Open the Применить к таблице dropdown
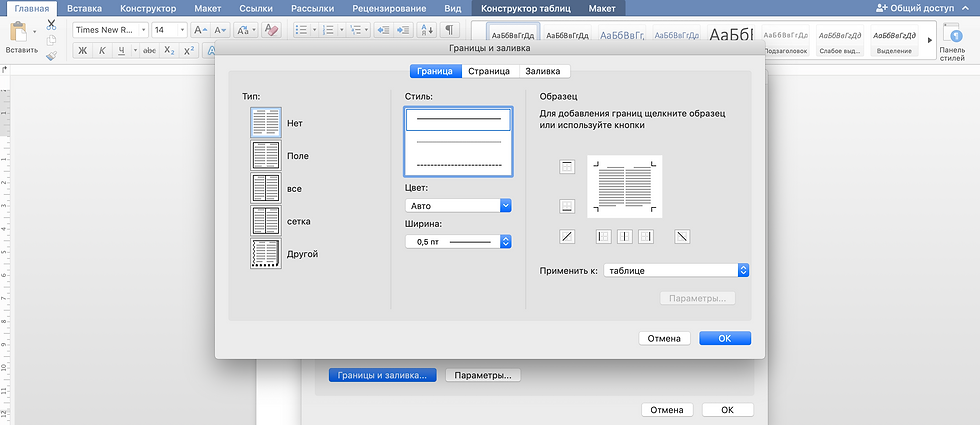The image size is (980, 425). pyautogui.click(x=676, y=271)
